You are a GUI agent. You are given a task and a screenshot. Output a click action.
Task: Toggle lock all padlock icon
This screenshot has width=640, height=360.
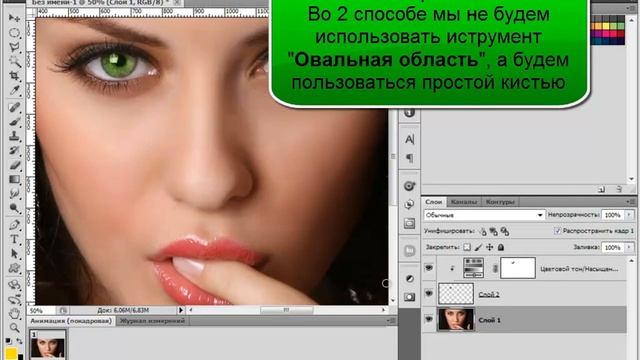(501, 247)
